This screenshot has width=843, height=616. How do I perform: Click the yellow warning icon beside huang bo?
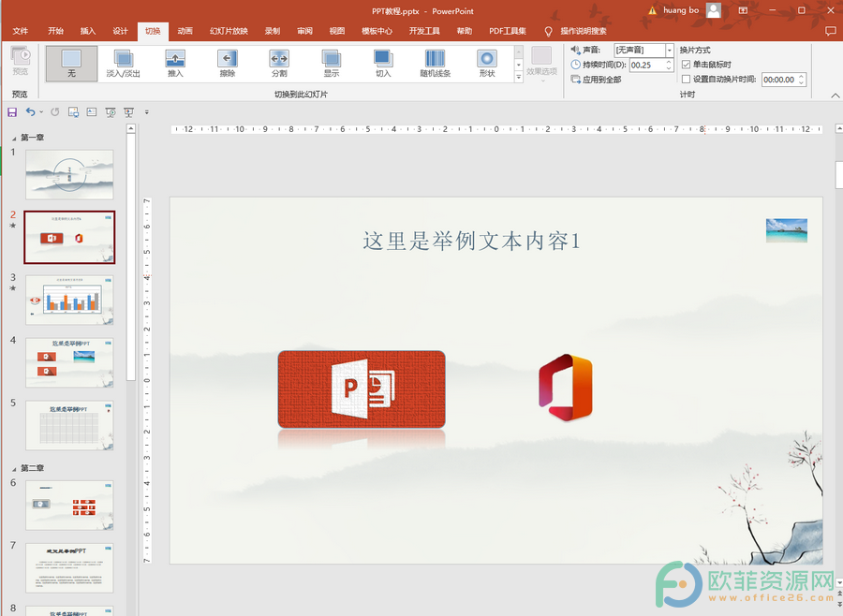click(x=652, y=10)
